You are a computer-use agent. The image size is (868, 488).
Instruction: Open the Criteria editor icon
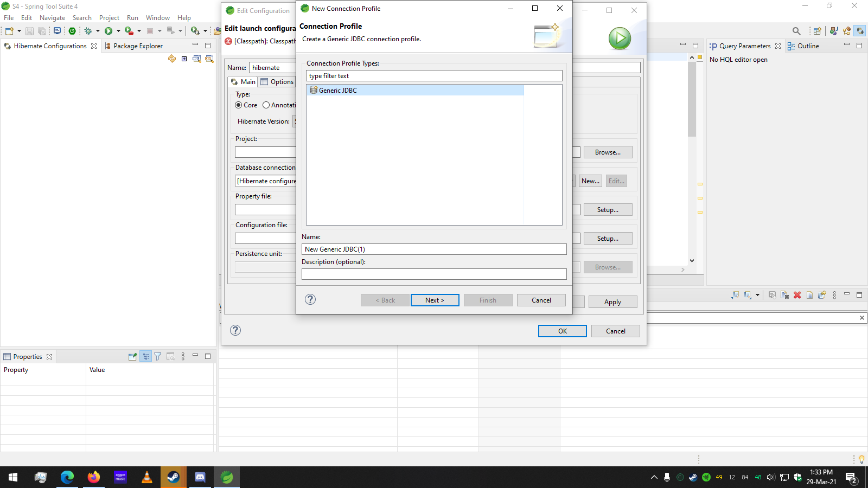(209, 59)
